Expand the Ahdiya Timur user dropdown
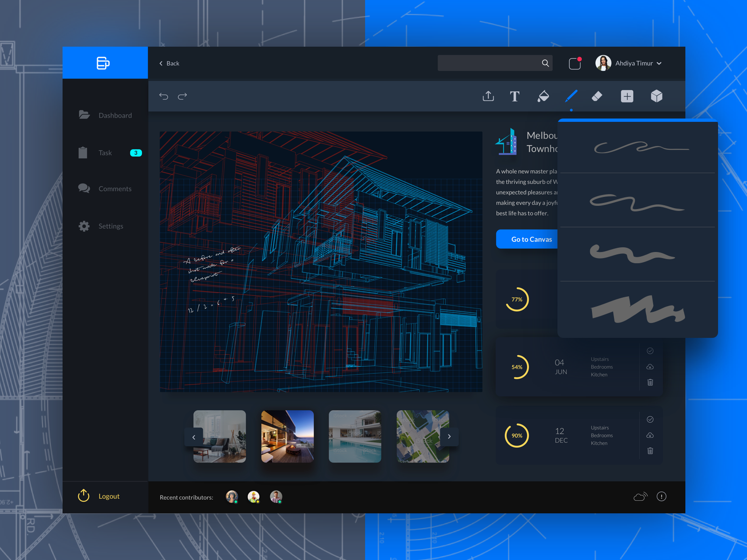Image resolution: width=747 pixels, height=560 pixels. coord(659,63)
